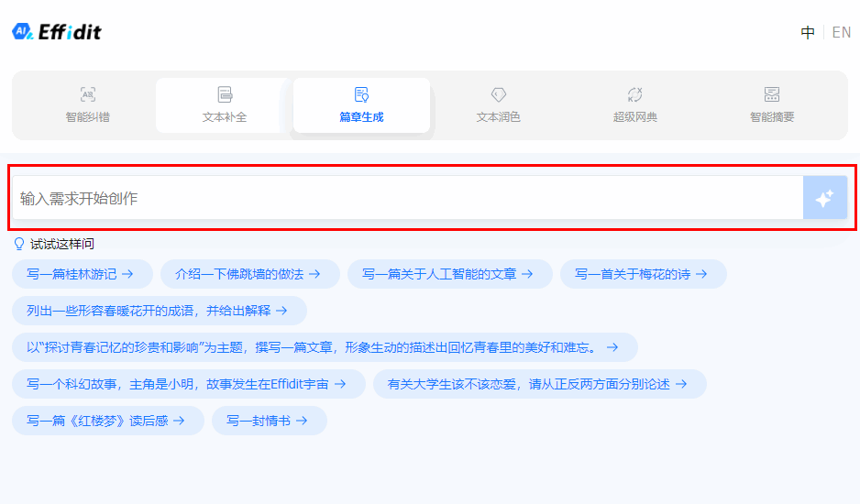This screenshot has height=504, width=860.
Task: Switch language to EN
Action: [x=841, y=33]
